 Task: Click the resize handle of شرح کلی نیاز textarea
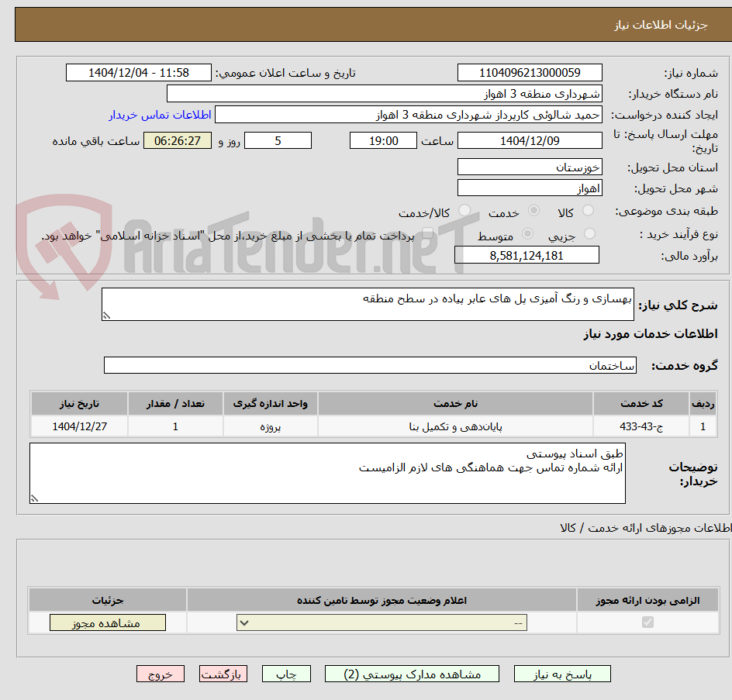coord(106,316)
